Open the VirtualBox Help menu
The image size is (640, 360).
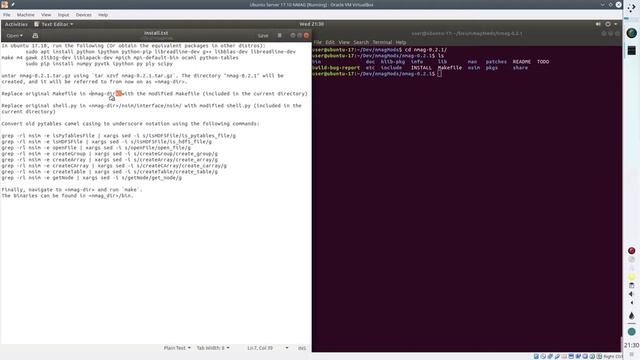[x=103, y=15]
